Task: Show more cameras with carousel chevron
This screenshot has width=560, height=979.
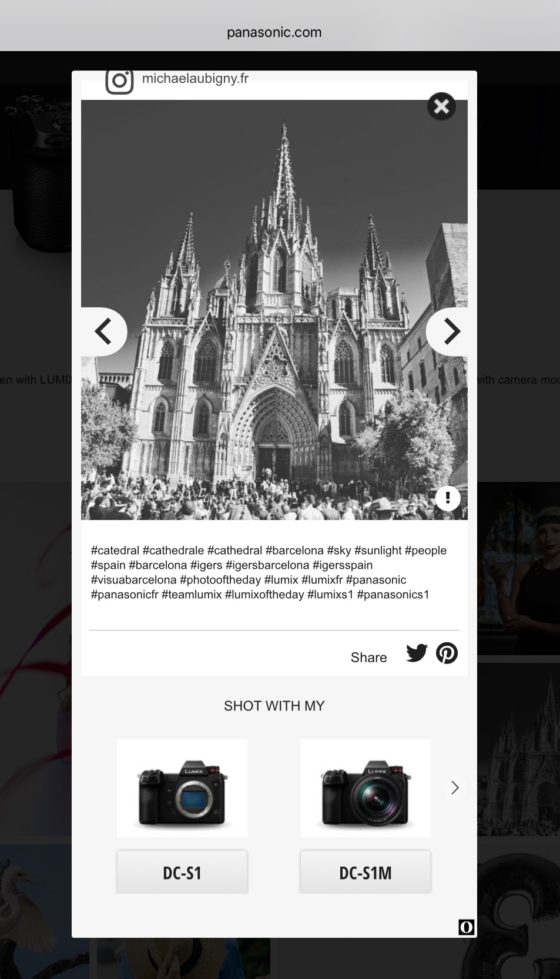Action: tap(455, 787)
